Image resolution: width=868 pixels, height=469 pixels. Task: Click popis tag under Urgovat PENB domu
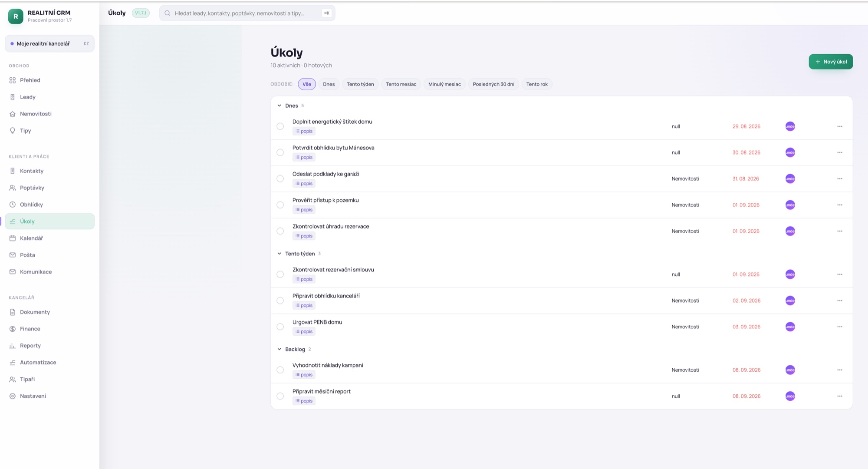[x=304, y=331]
